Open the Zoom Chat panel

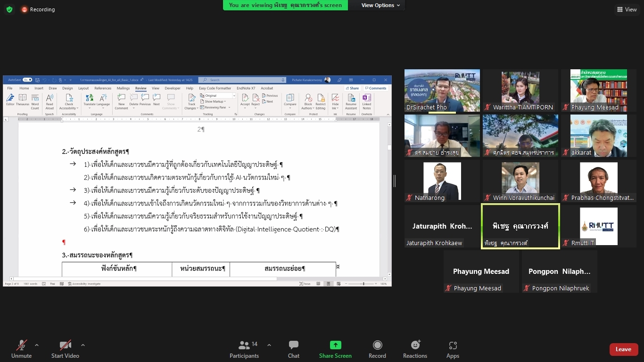tap(294, 349)
